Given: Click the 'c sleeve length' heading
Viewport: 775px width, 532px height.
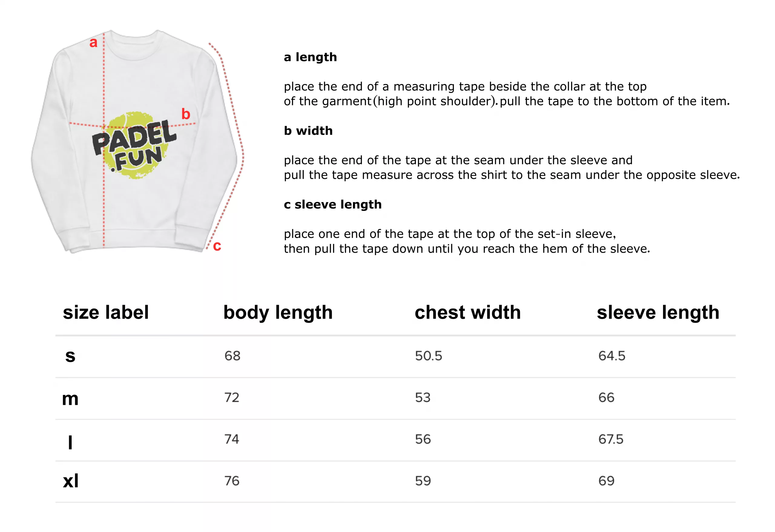Looking at the screenshot, I should click(332, 204).
